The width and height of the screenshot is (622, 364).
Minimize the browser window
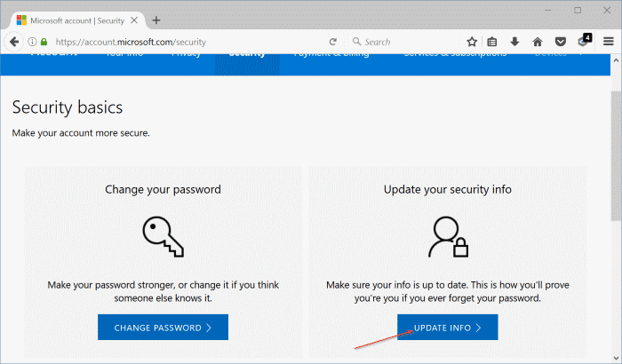[x=548, y=11]
